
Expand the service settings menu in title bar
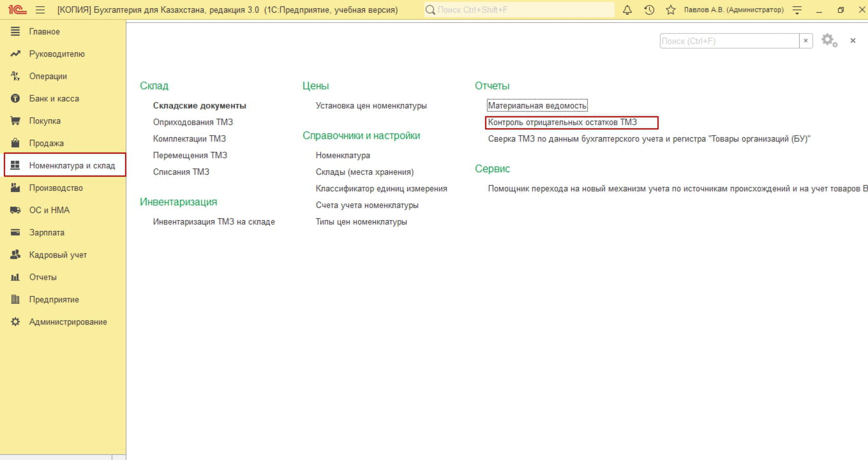(797, 10)
